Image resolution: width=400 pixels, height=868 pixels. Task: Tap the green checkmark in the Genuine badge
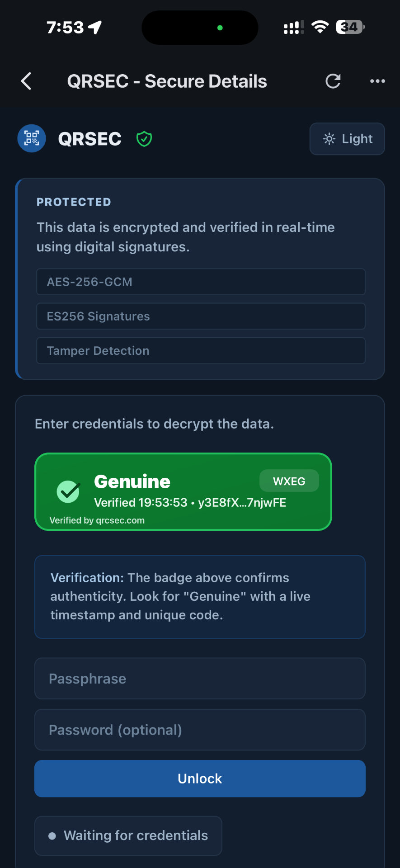click(68, 491)
